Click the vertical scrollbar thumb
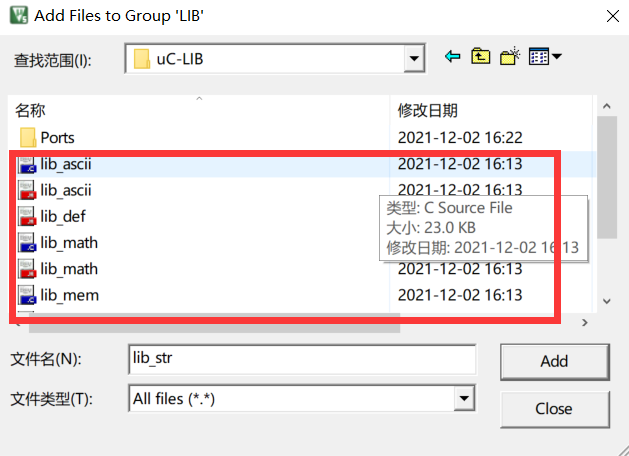629x456 pixels. tap(607, 177)
